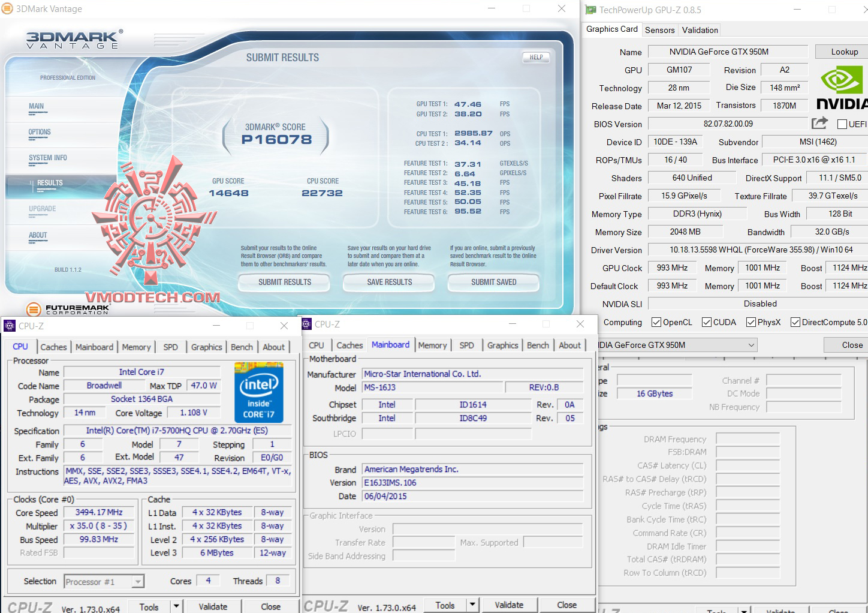Click the Core Speed value 3494.17 MHz
The height and width of the screenshot is (613, 868).
[99, 512]
